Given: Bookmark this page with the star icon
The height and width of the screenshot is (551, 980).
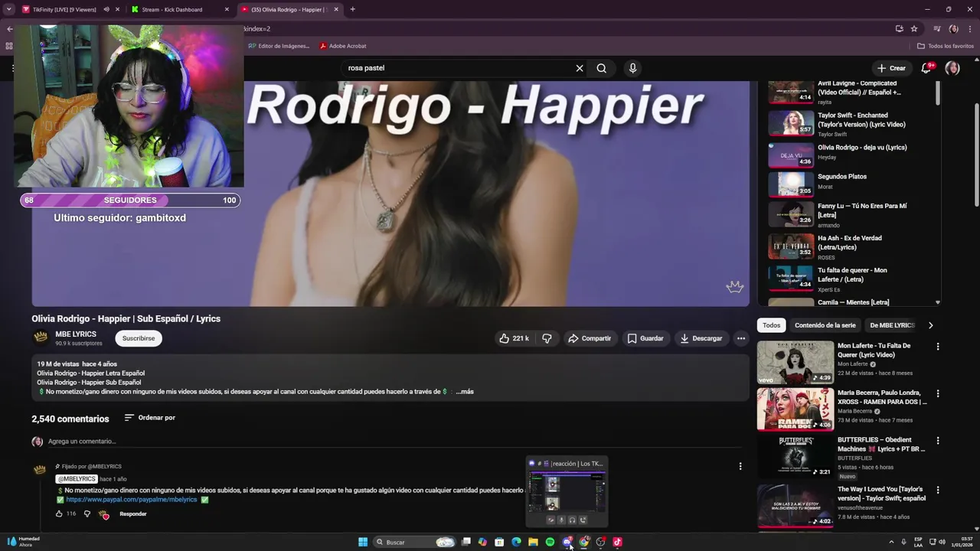Looking at the screenshot, I should pyautogui.click(x=914, y=29).
